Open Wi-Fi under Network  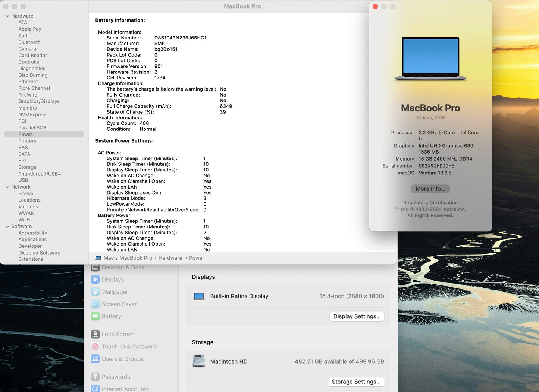24,219
